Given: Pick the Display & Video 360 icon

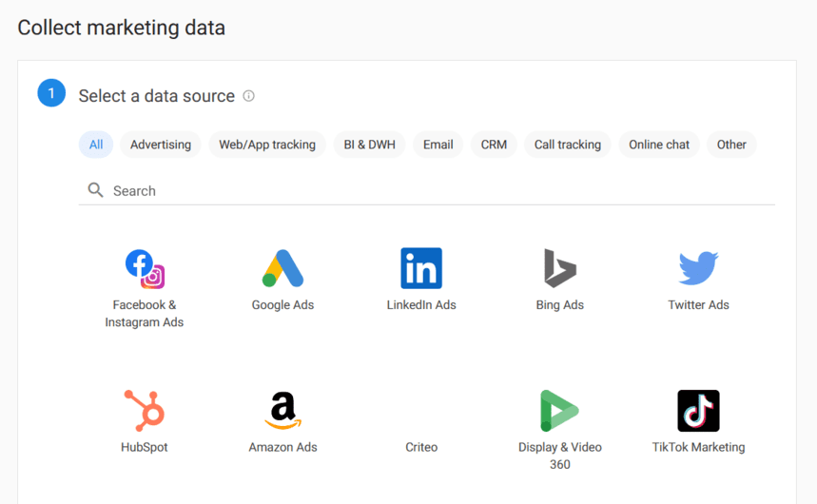Looking at the screenshot, I should click(559, 411).
